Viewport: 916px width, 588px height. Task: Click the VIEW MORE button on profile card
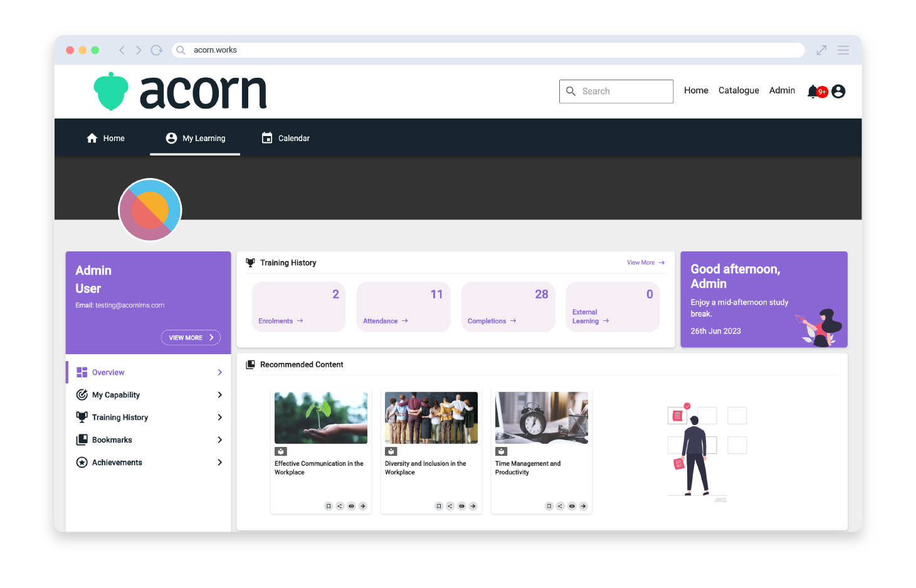(191, 337)
